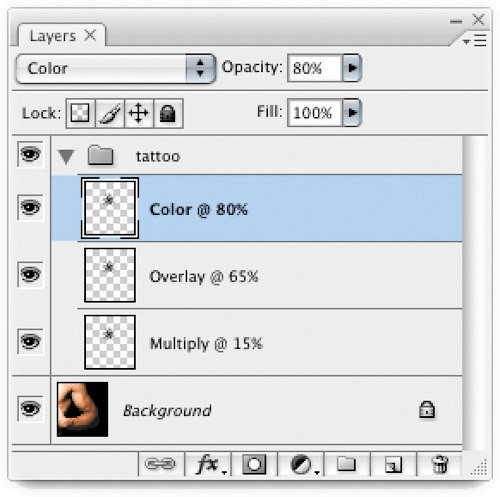Toggle visibility of the Overlay @ 65% layer

pyautogui.click(x=30, y=274)
